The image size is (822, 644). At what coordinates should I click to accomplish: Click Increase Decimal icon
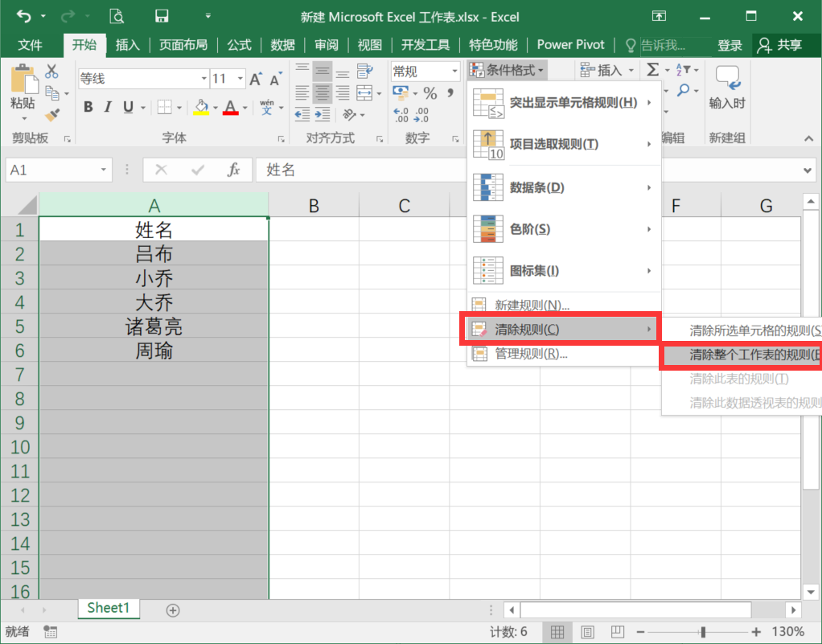click(401, 115)
